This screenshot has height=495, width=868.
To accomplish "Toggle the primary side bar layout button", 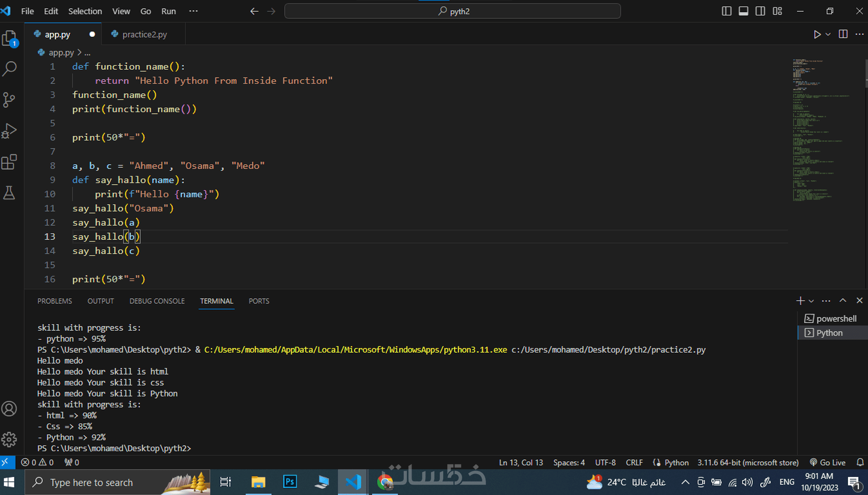I will (727, 11).
